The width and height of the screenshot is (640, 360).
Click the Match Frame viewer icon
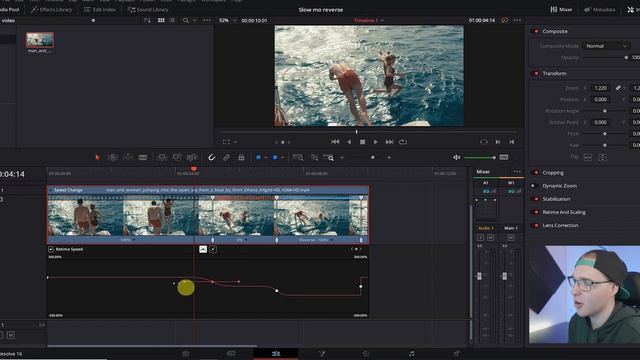pos(484,142)
